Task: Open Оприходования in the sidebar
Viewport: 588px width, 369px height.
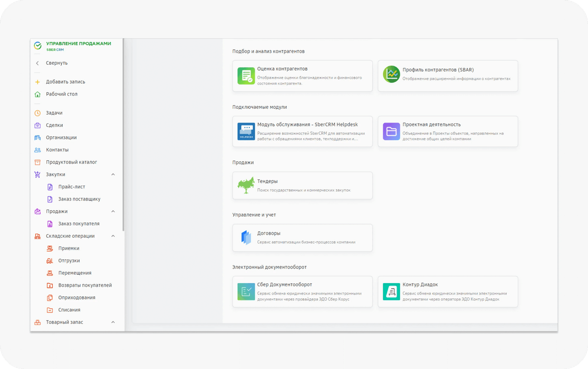Action: pos(77,297)
